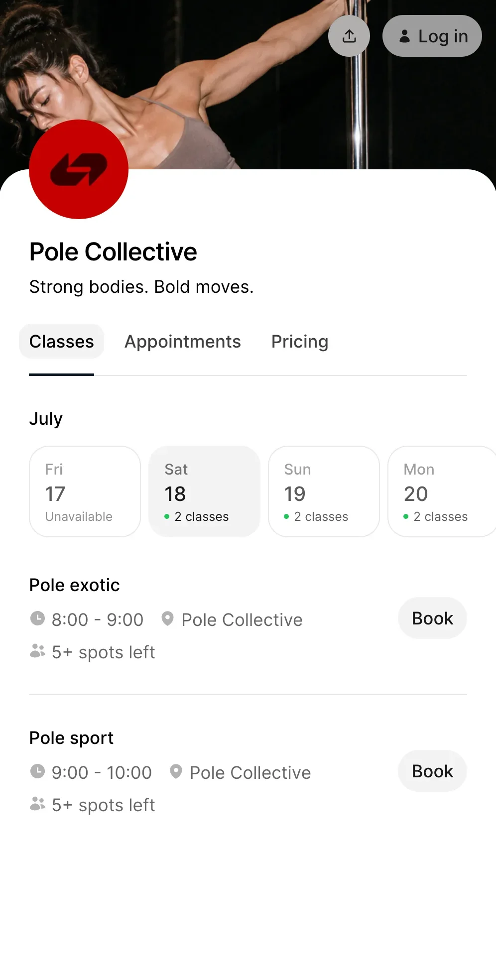This screenshot has width=496, height=980.
Task: Click the people icon under Pole exotic
Action: pyautogui.click(x=37, y=651)
